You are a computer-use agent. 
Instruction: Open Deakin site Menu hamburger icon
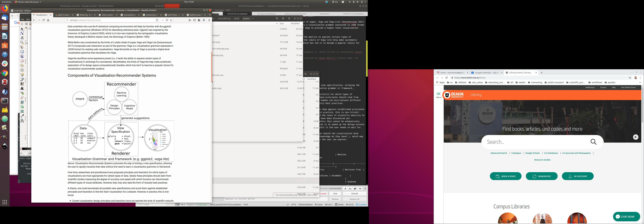tap(438, 94)
